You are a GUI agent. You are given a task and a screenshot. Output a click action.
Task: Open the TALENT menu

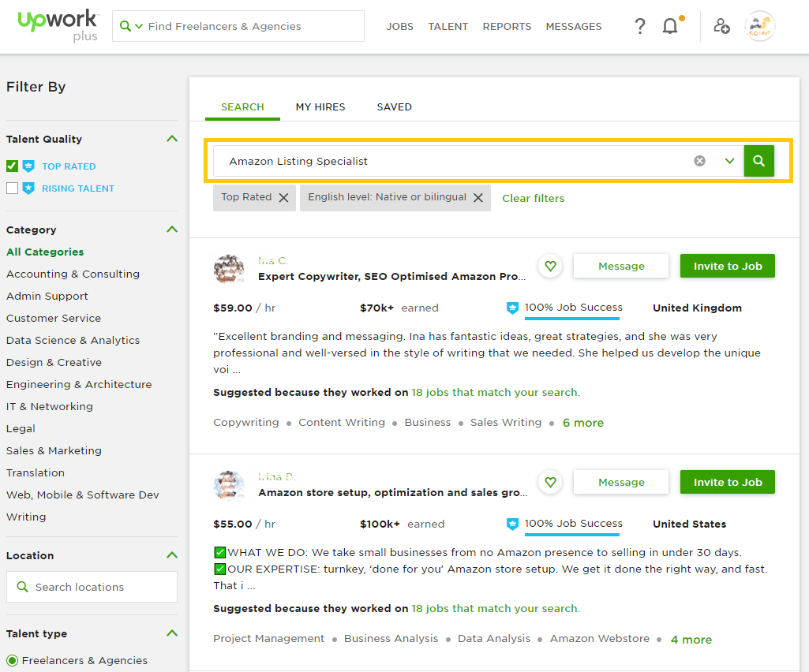pyautogui.click(x=448, y=26)
